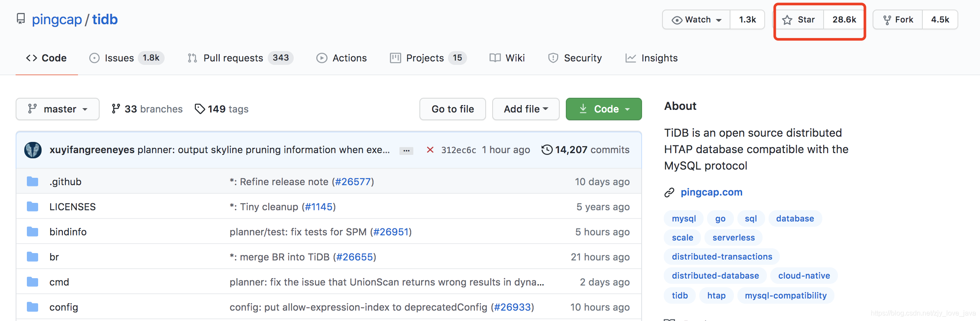Select the mysql topic tag
This screenshot has height=321, width=980.
[684, 218]
